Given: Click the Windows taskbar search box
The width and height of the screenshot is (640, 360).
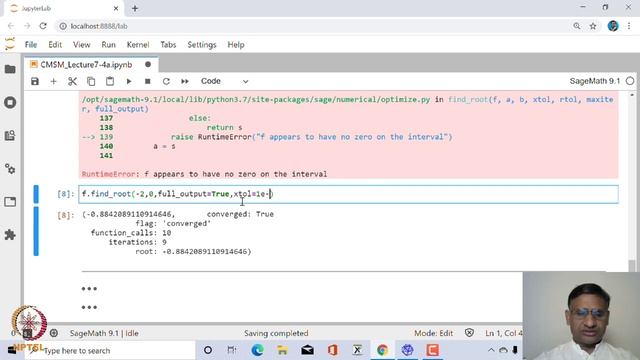Looking at the screenshot, I should coord(110,351).
